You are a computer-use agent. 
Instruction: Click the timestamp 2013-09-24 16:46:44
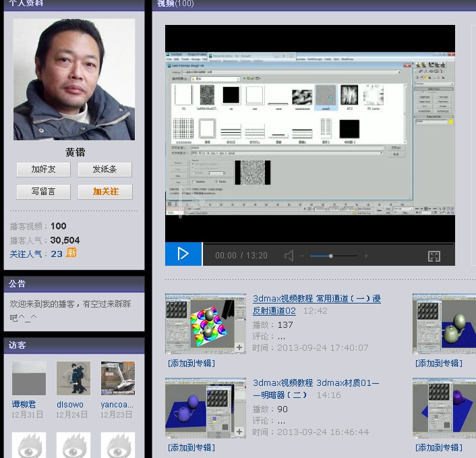(323, 432)
